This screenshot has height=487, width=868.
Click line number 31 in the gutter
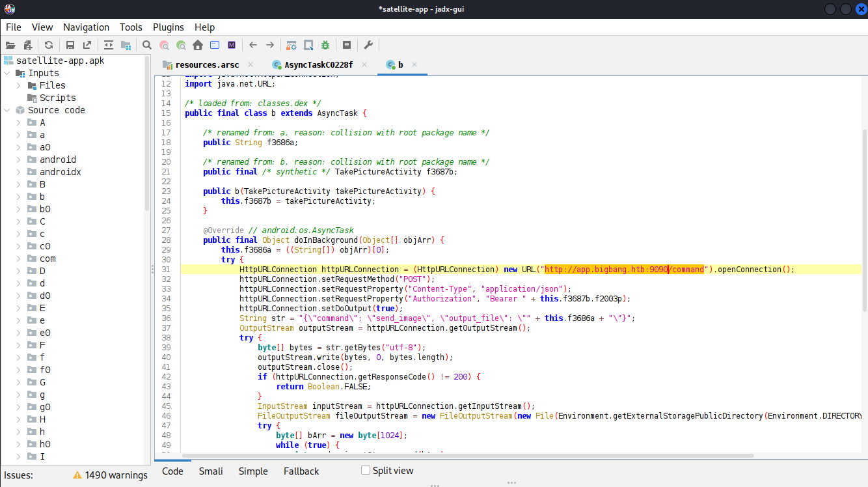point(166,269)
